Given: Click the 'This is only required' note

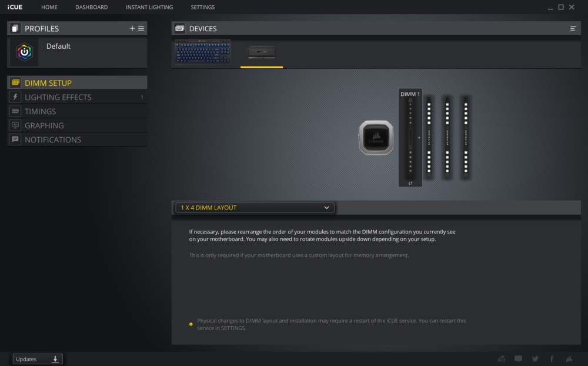Looking at the screenshot, I should click(x=299, y=255).
